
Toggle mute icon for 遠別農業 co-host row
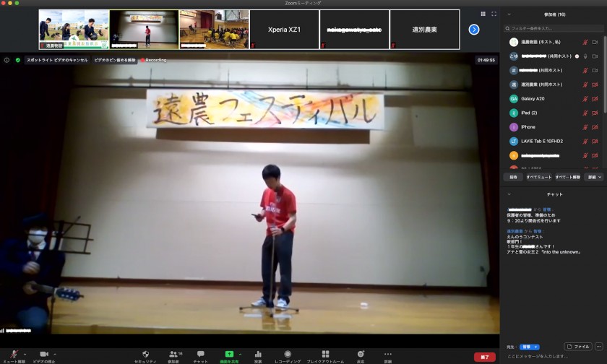(x=585, y=84)
